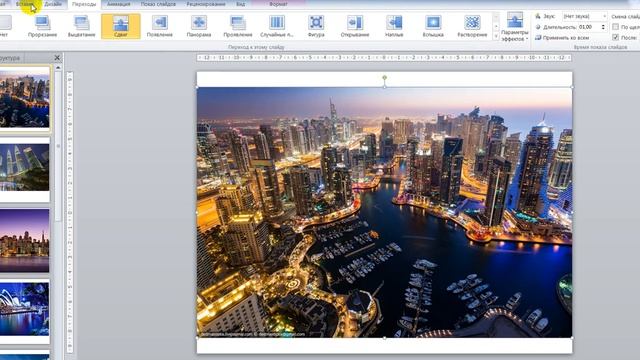Screen dimensions: 640x360
Task: Click Применить ко всем button
Action: pos(562,38)
